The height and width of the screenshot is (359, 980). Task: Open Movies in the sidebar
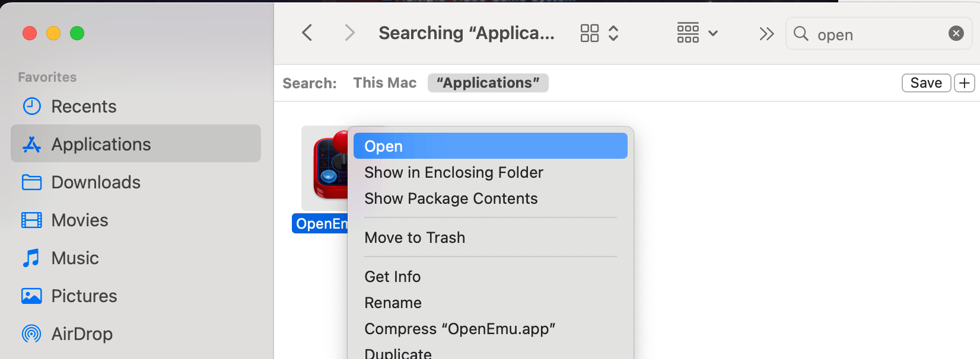(x=79, y=220)
